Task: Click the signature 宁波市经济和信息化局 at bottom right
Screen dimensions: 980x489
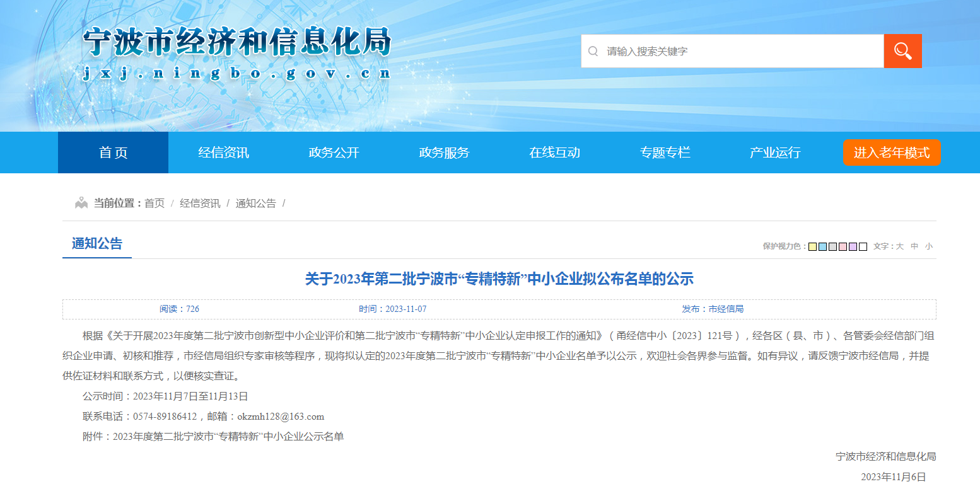Action: tap(885, 457)
